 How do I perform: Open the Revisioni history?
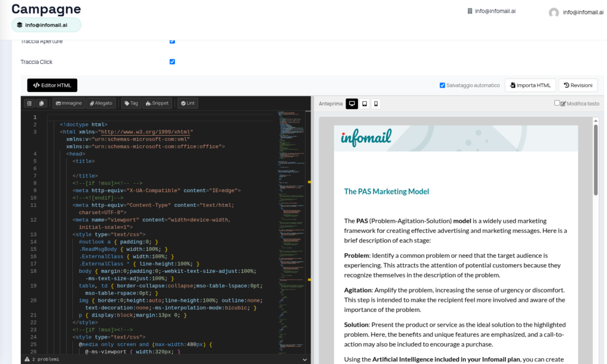[x=577, y=85]
